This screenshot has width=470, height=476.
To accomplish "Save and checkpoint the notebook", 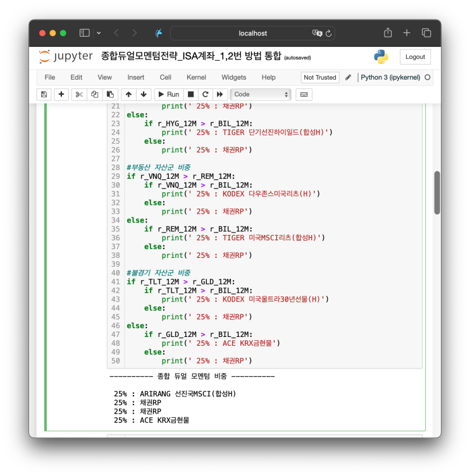I will 44,94.
